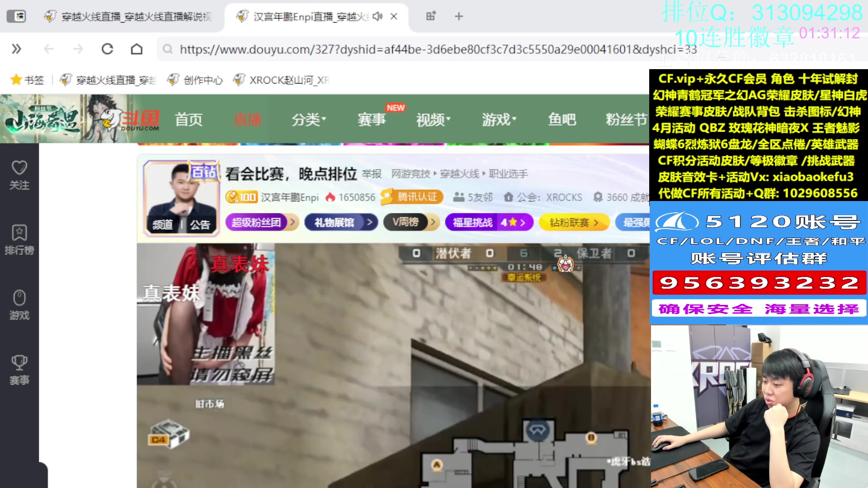868x488 pixels.
Task: Open the XROCK赵山河 bookmark
Action: (x=281, y=80)
